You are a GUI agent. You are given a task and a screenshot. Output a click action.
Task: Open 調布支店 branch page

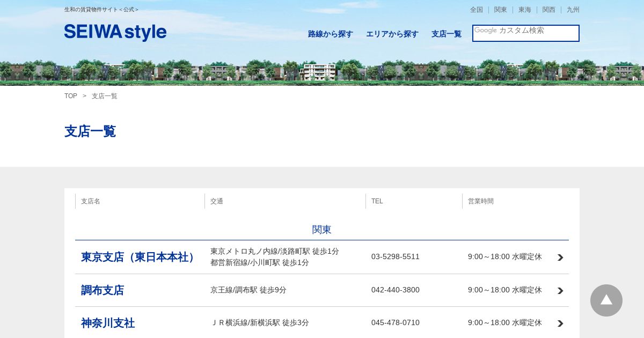[x=103, y=290]
